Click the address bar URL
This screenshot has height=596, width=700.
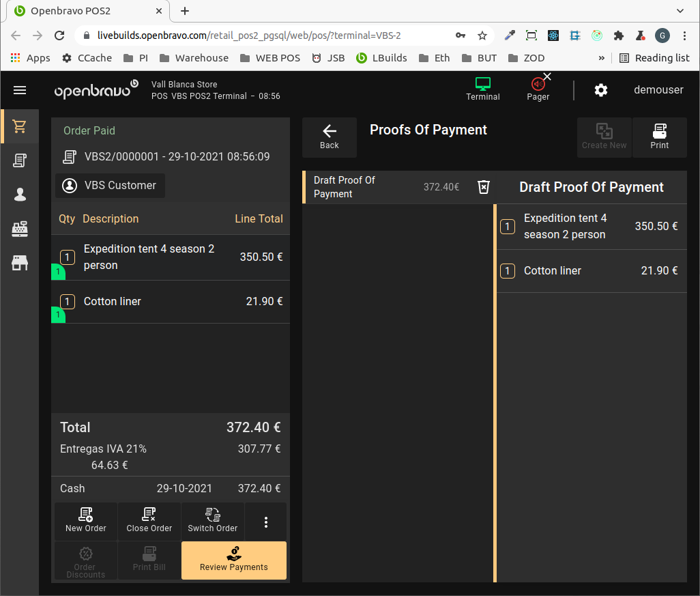(248, 36)
